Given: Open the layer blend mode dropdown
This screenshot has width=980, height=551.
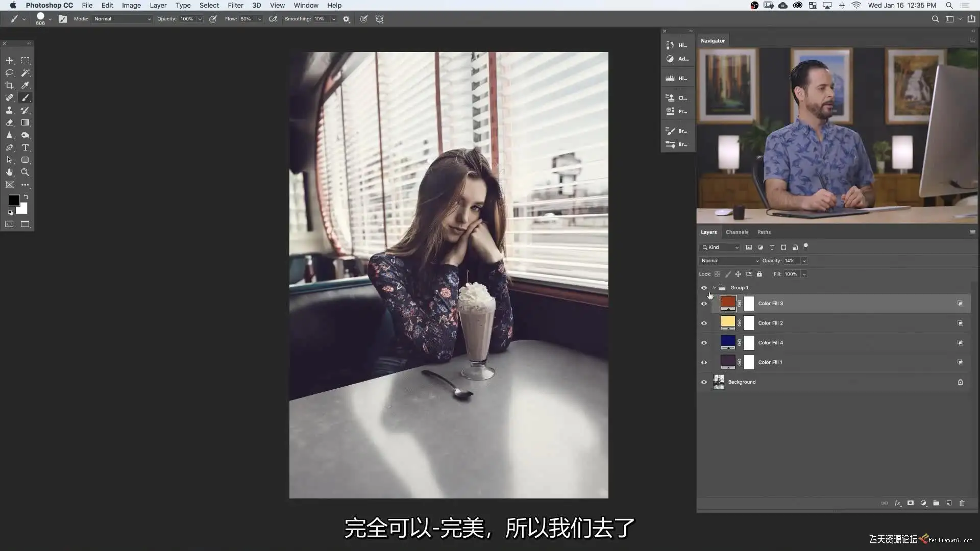Looking at the screenshot, I should point(729,261).
